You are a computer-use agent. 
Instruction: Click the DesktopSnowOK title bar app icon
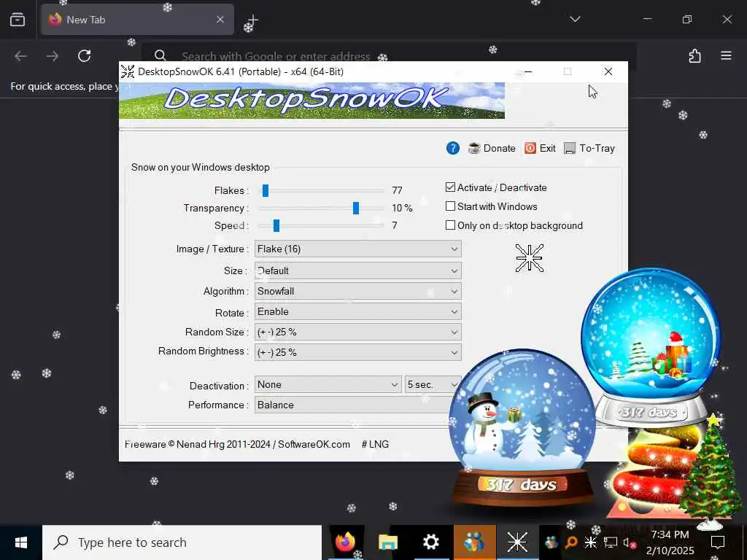tap(127, 71)
